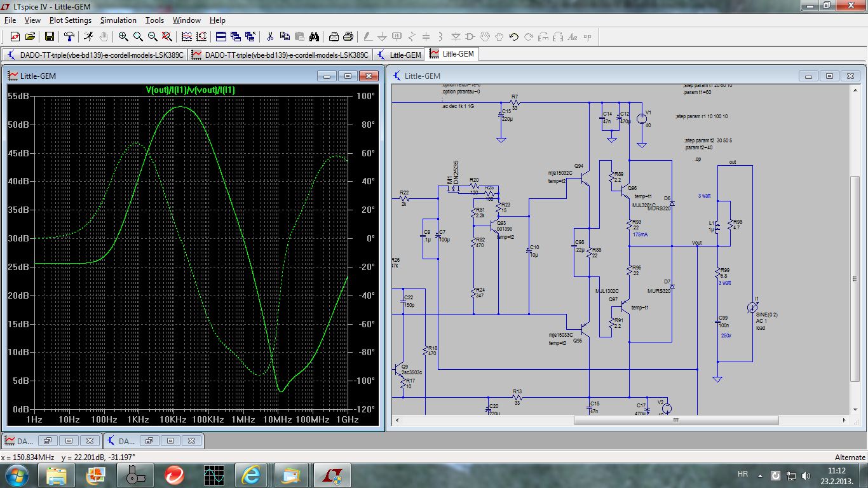This screenshot has height=488, width=868.
Task: Open the Window menu
Action: (x=187, y=20)
